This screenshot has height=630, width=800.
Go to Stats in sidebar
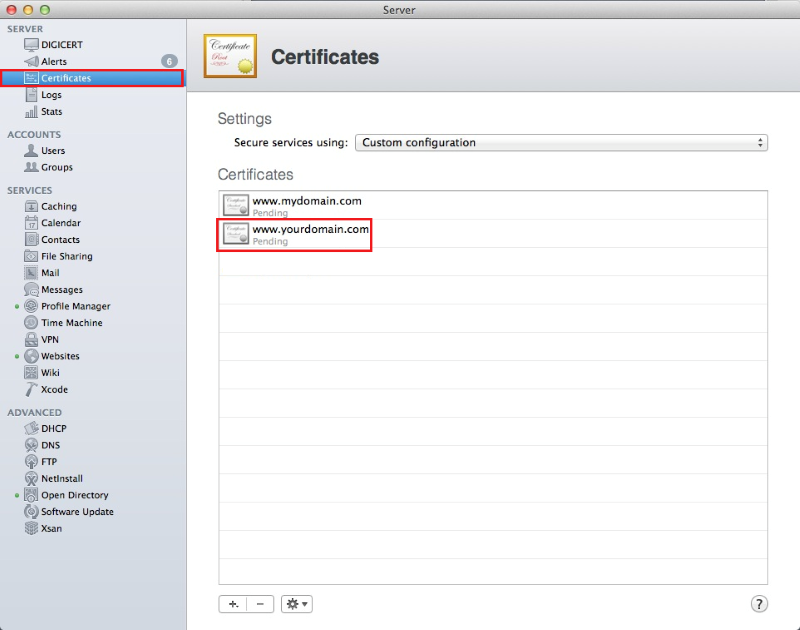click(52, 112)
